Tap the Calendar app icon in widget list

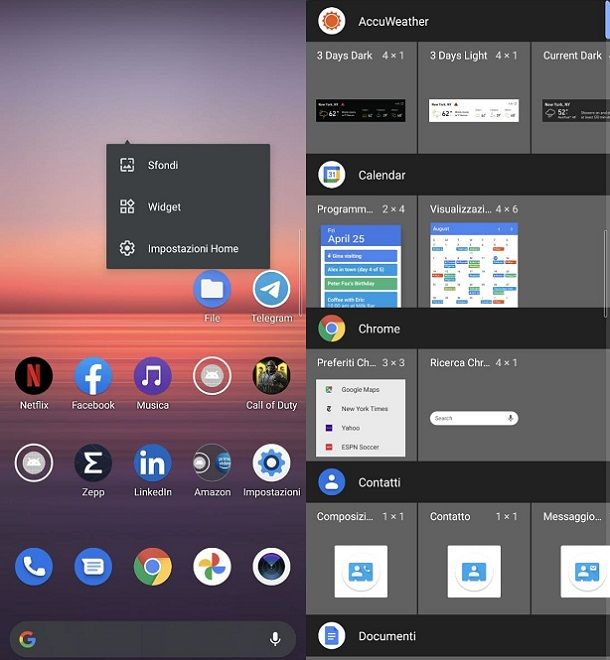click(x=332, y=175)
